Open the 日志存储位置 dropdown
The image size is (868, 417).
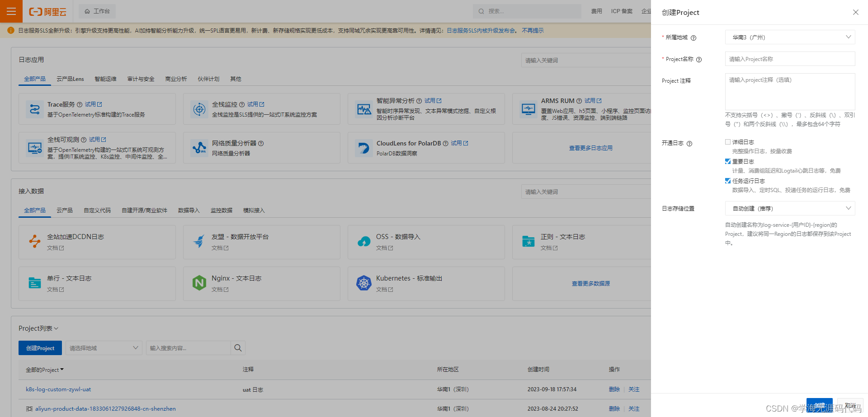790,208
